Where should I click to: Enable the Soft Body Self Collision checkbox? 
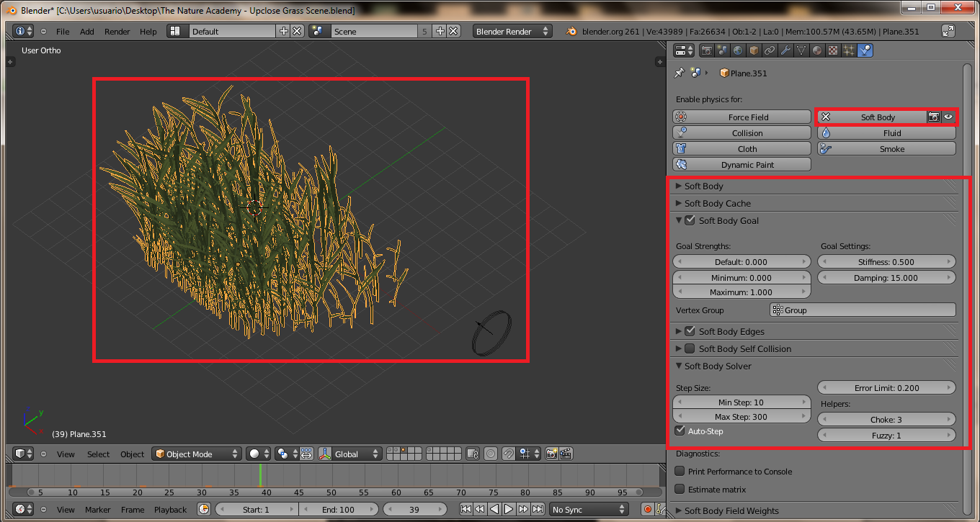[690, 348]
